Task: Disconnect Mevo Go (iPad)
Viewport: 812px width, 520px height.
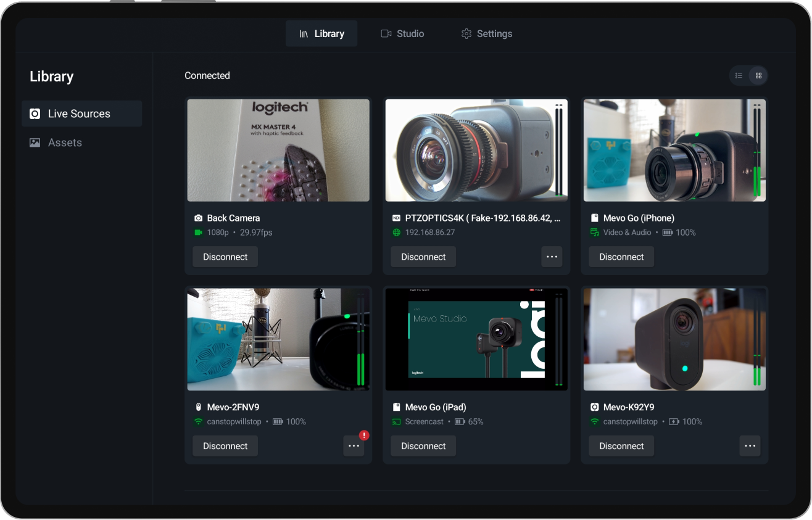Action: [x=423, y=445]
